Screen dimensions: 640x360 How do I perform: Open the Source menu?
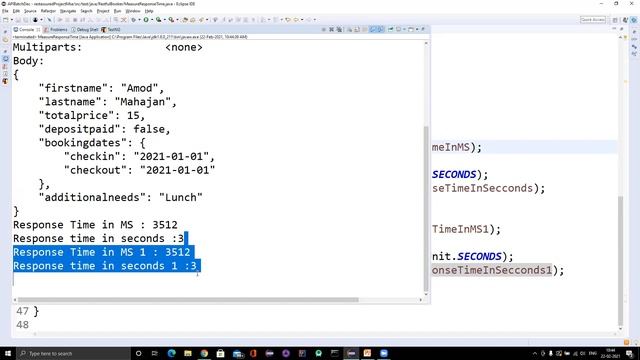[30, 11]
